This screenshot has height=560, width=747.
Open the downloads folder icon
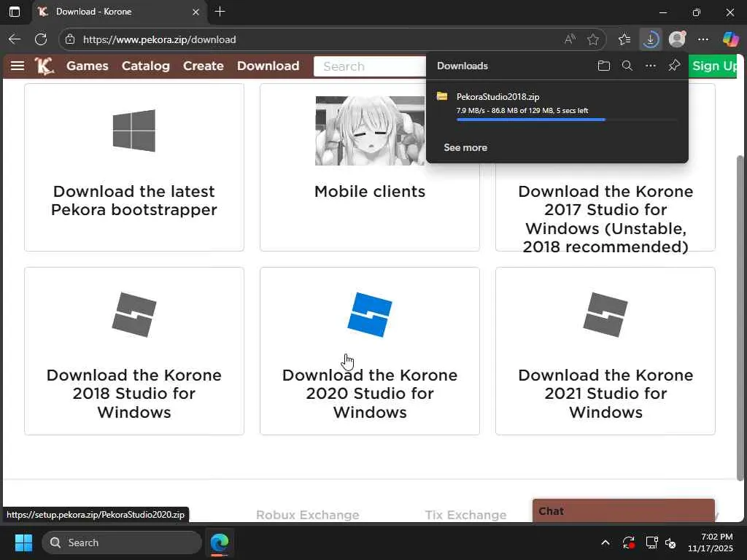pos(603,66)
